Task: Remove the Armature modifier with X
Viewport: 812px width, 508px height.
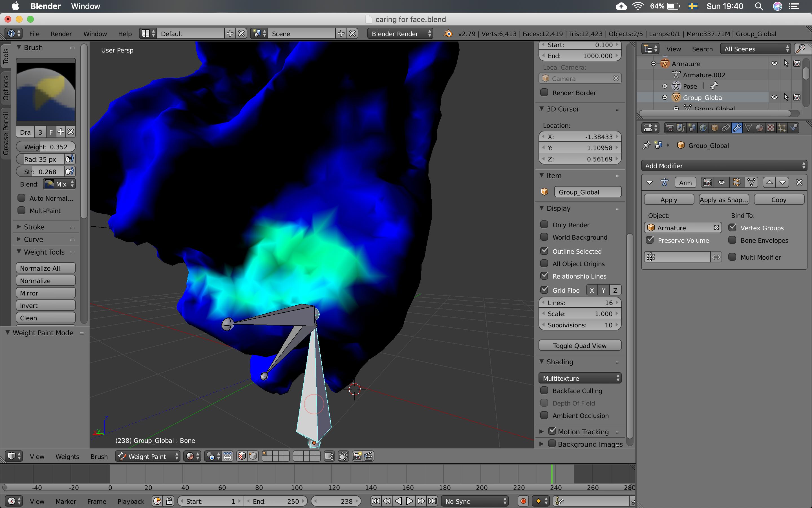Action: (799, 182)
